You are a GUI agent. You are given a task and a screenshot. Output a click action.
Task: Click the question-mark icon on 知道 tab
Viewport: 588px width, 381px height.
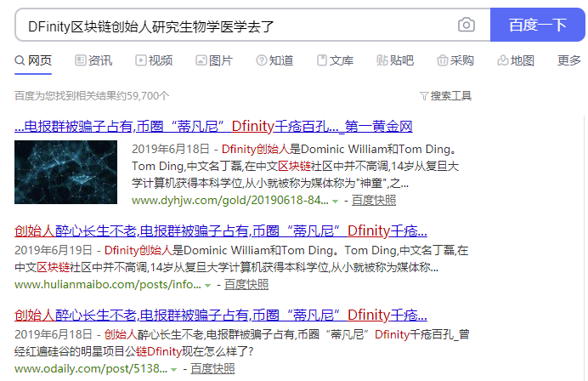[x=262, y=60]
